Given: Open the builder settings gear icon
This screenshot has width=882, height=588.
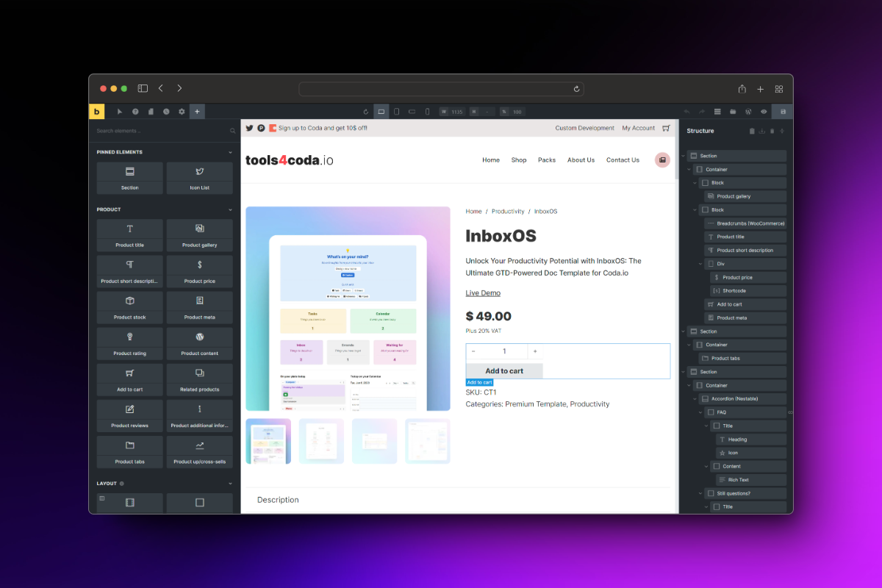Looking at the screenshot, I should pyautogui.click(x=182, y=112).
